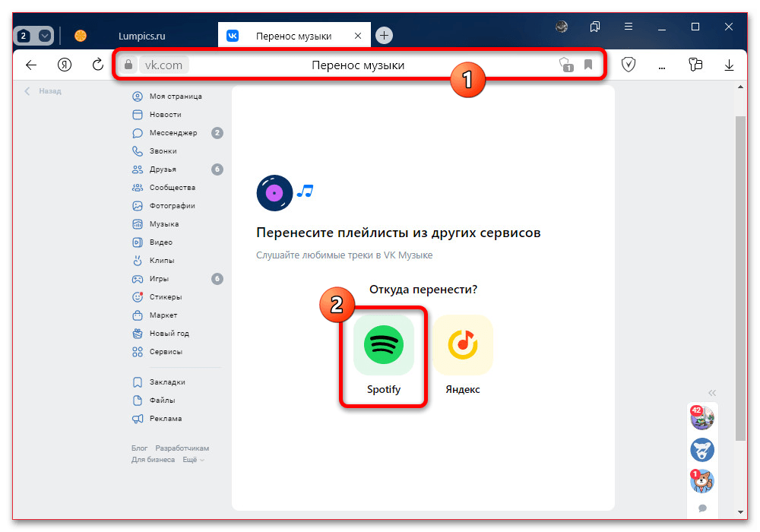Open the extensions puzzle-style icon
This screenshot has width=760, height=532.
(695, 65)
